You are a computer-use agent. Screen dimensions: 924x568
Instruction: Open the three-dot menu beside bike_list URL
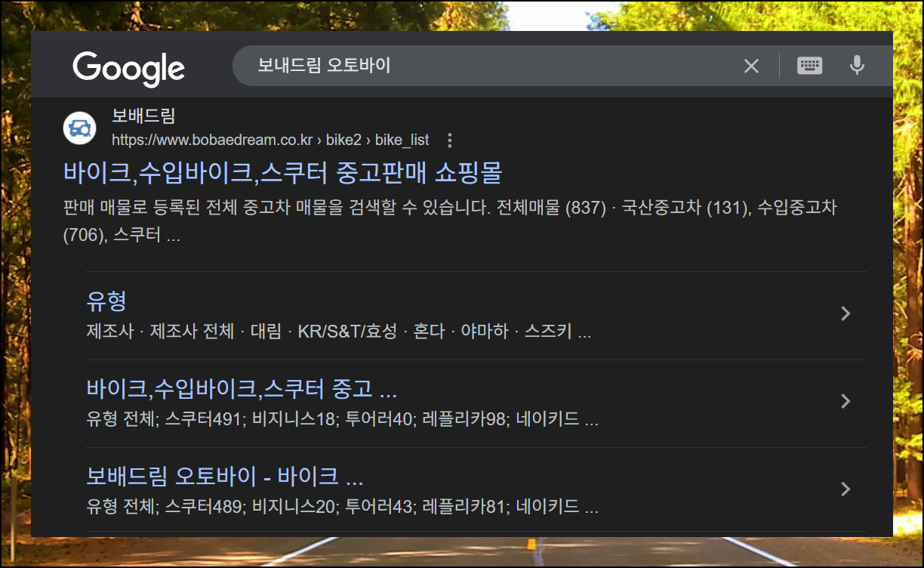coord(450,140)
